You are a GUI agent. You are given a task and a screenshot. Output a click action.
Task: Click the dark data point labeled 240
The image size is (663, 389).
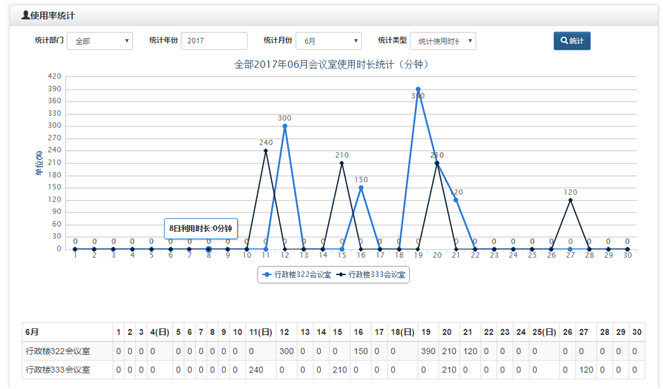[x=266, y=151]
